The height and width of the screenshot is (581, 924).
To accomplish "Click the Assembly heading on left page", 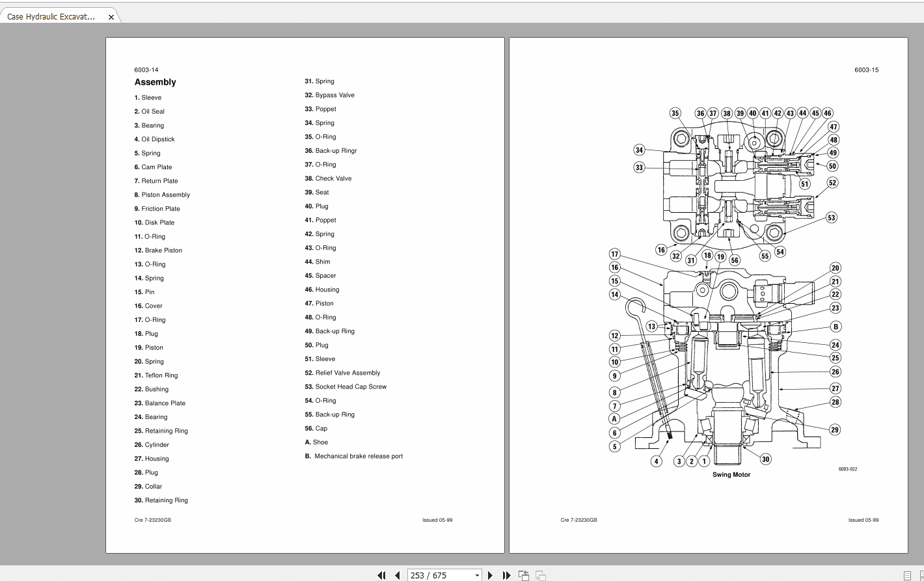I will tap(155, 82).
